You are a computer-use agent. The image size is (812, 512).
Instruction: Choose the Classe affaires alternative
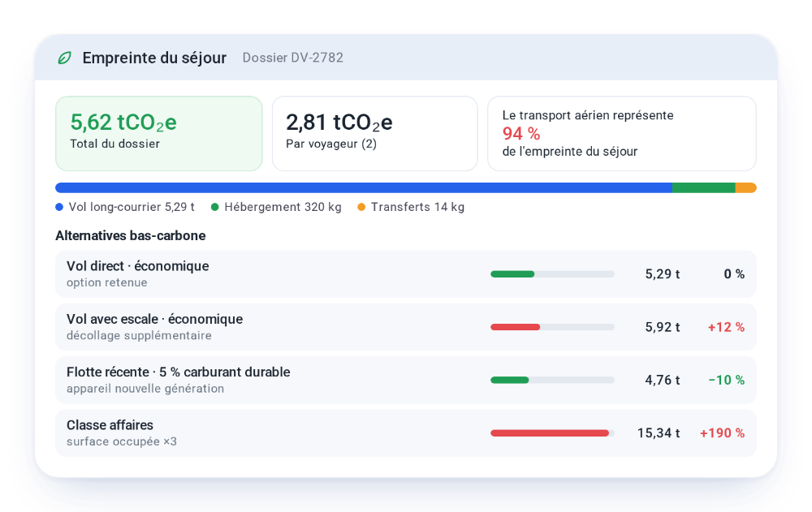pos(406,432)
